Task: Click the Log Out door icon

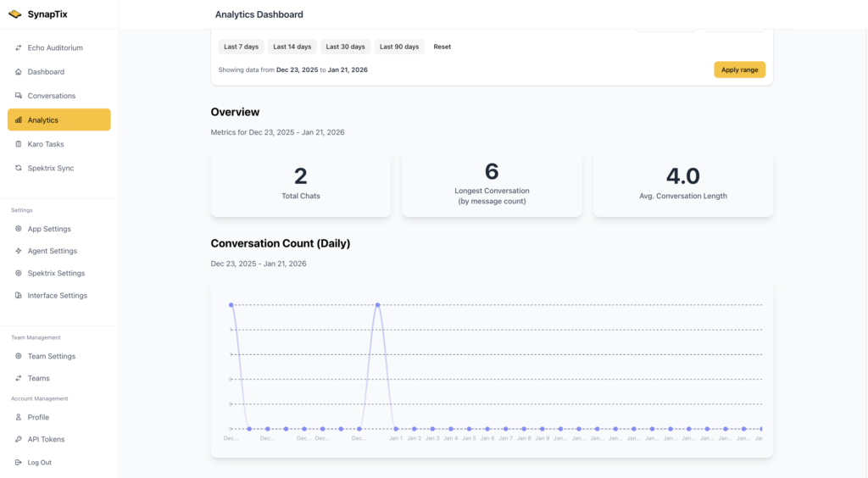Action: click(19, 462)
